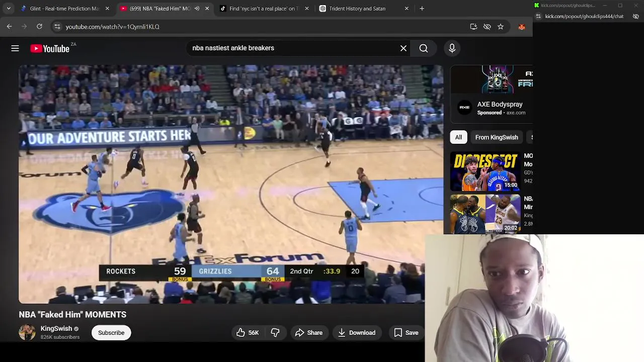
Task: View site information icon in address bar
Action: tap(57, 27)
